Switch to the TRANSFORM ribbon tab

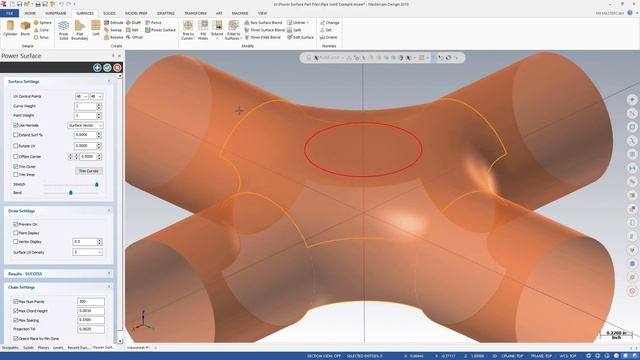point(196,13)
